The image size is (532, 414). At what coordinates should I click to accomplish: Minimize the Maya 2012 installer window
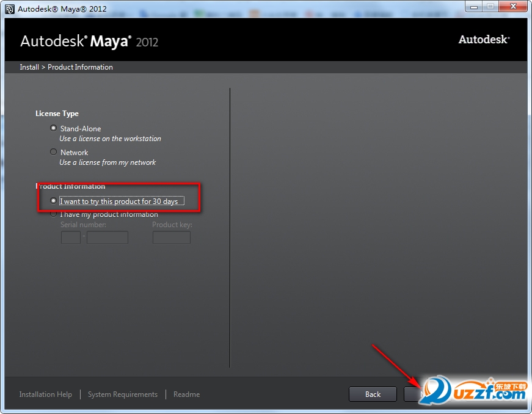click(473, 7)
